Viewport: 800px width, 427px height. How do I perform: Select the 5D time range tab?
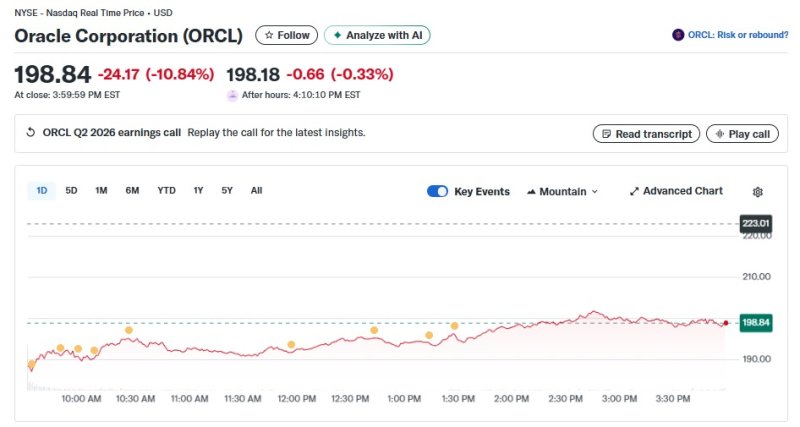click(x=71, y=190)
